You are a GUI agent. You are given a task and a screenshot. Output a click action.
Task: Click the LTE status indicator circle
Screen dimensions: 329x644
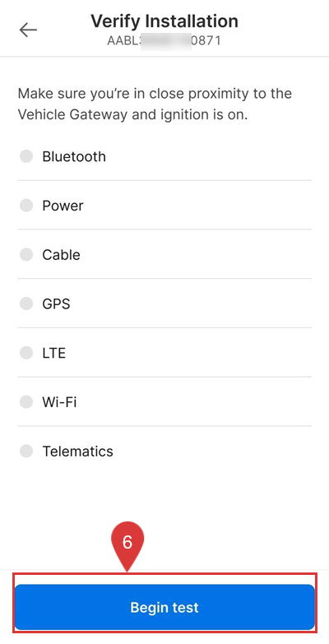pyautogui.click(x=26, y=353)
